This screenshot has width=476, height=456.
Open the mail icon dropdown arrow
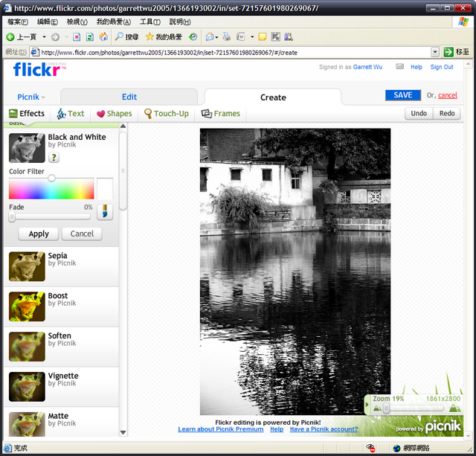[216, 37]
